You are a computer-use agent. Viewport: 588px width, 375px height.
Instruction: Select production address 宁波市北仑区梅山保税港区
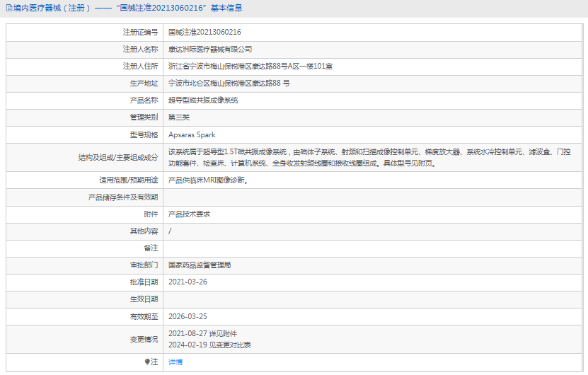point(229,83)
